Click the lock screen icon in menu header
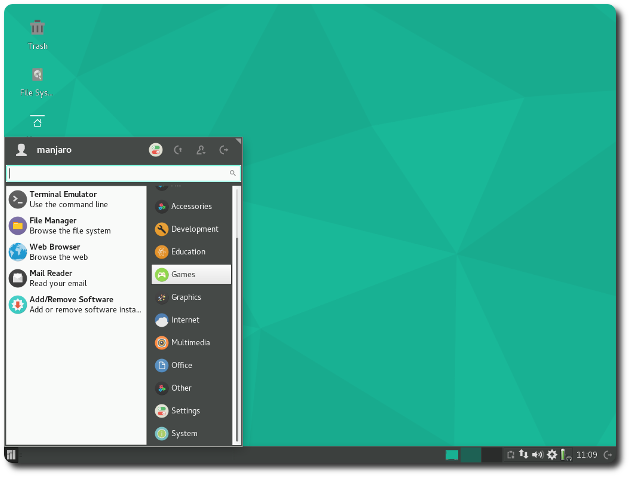This screenshot has height=477, width=630. click(x=179, y=150)
